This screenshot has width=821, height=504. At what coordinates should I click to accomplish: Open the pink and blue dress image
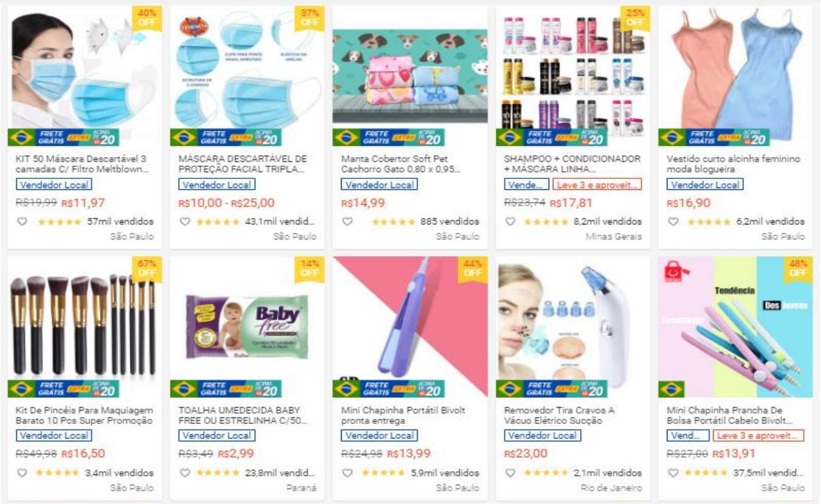[x=735, y=76]
